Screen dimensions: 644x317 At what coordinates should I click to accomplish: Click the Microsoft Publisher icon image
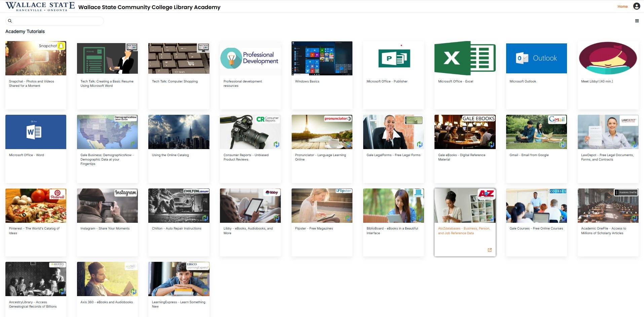pos(393,58)
